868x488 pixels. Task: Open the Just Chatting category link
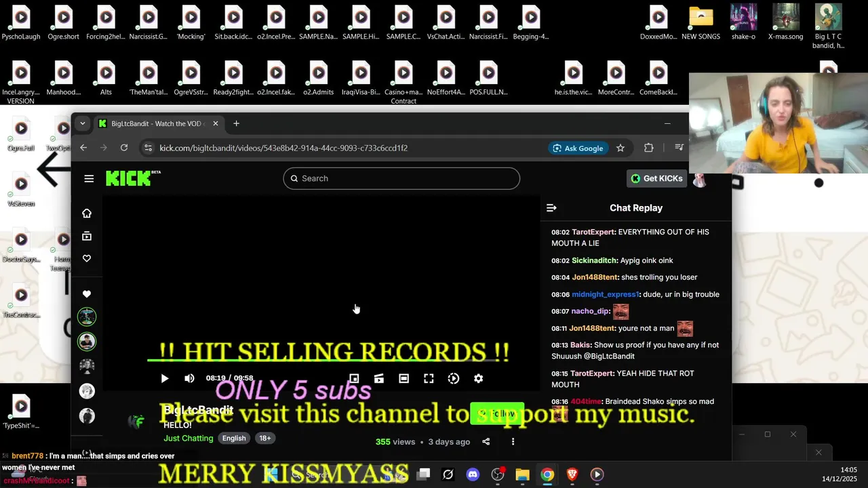[x=189, y=439]
